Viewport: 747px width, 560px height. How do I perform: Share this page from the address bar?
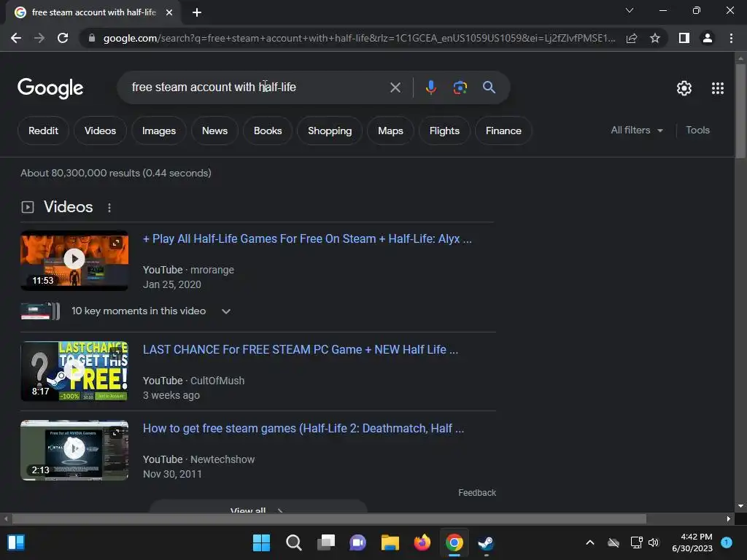[632, 38]
